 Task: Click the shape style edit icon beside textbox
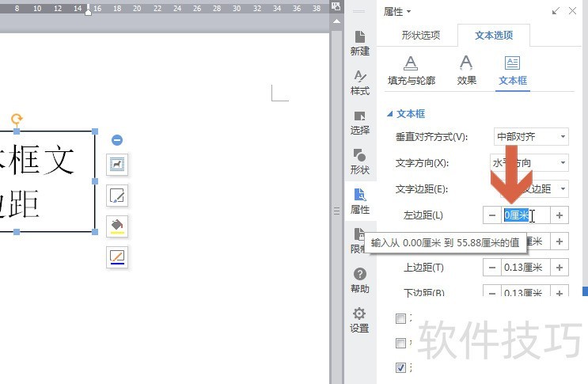pos(117,196)
